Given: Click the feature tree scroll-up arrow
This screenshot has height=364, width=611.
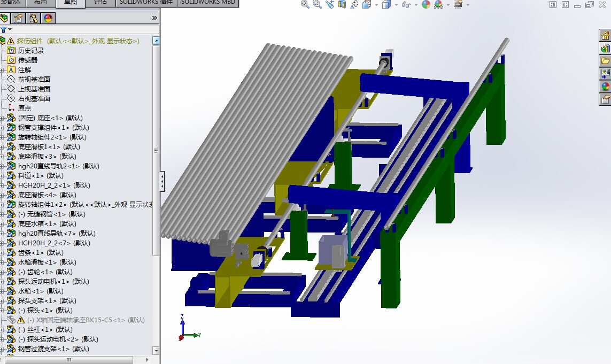Looking at the screenshot, I should (156, 41).
